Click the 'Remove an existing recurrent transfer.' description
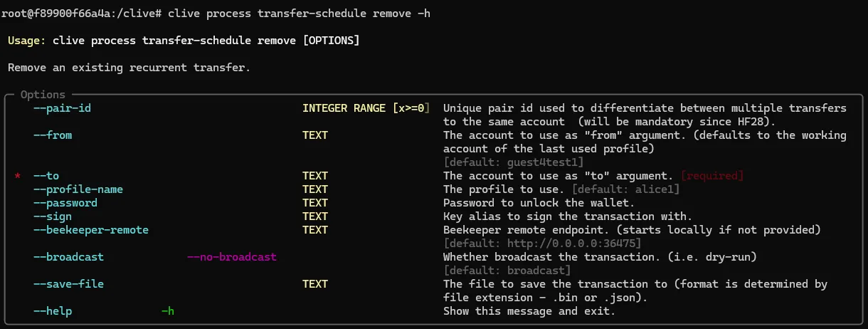This screenshot has width=868, height=329. click(x=129, y=68)
